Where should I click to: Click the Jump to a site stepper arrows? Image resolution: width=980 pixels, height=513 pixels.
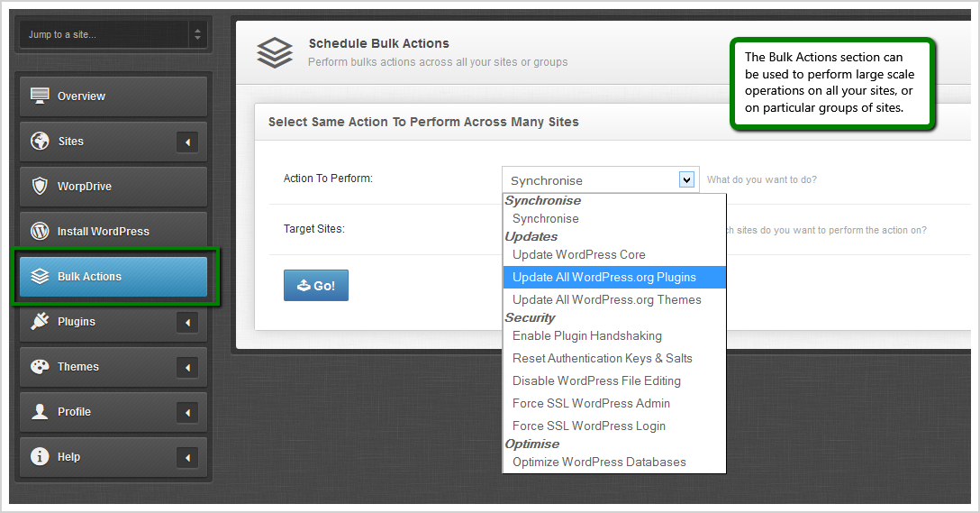(197, 34)
